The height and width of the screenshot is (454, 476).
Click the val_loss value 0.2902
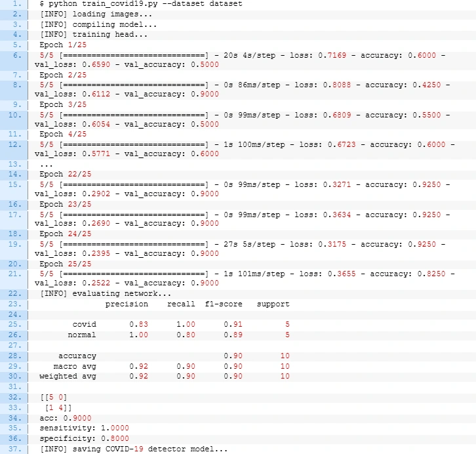point(96,194)
